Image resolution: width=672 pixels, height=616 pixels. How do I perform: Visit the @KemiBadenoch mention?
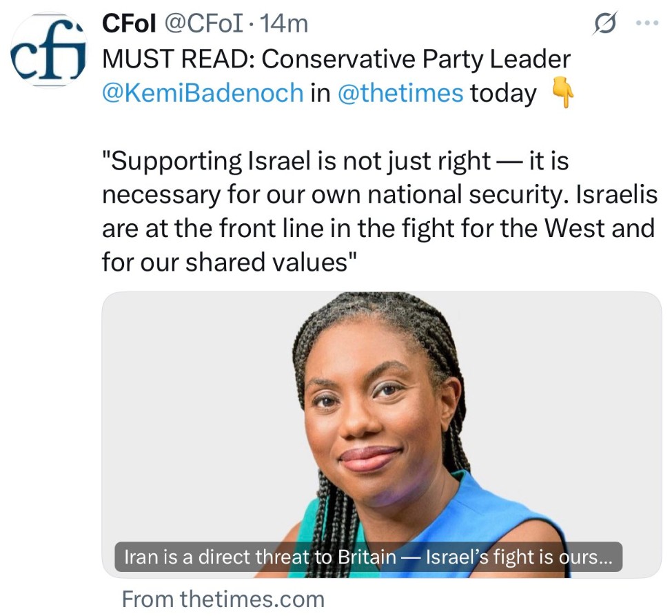[203, 93]
